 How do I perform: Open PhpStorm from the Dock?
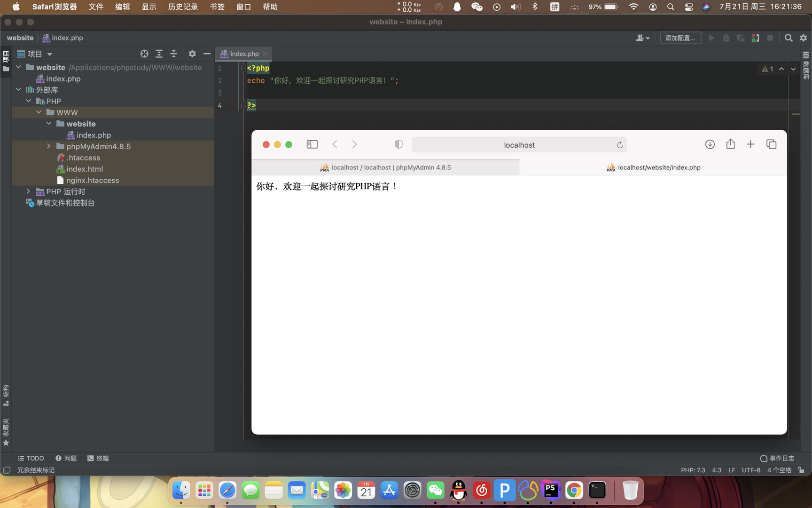click(x=551, y=491)
